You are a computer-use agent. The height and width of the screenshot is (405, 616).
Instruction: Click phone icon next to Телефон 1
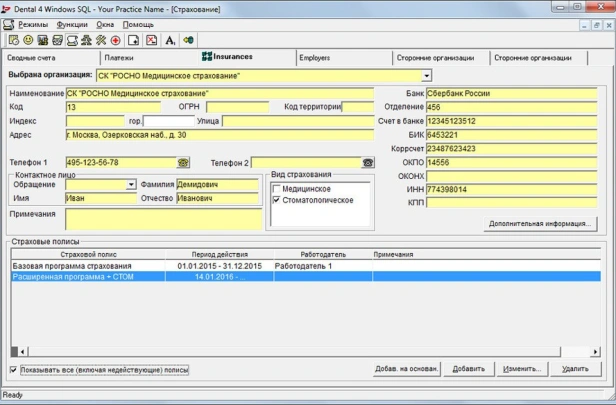[x=183, y=162]
